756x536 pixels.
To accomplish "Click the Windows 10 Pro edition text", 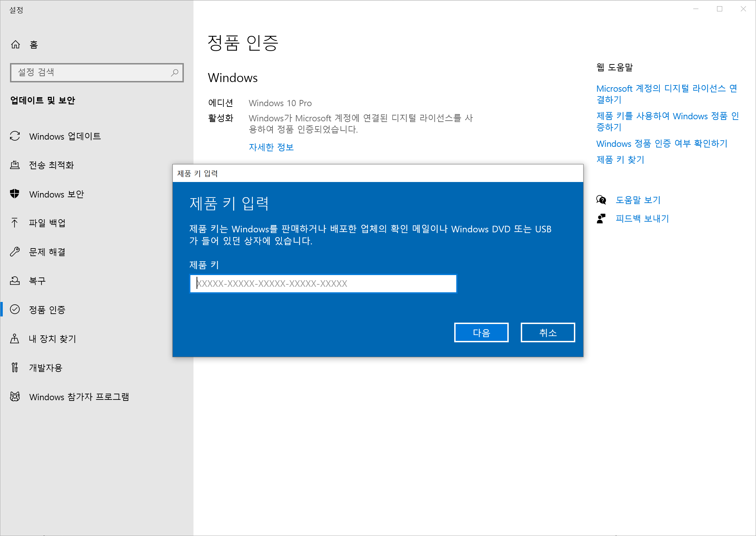I will click(280, 103).
